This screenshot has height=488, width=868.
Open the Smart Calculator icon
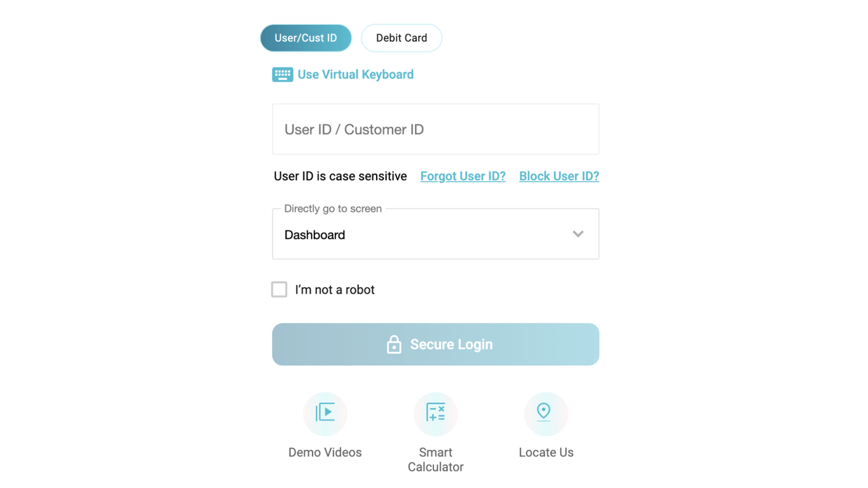435,413
